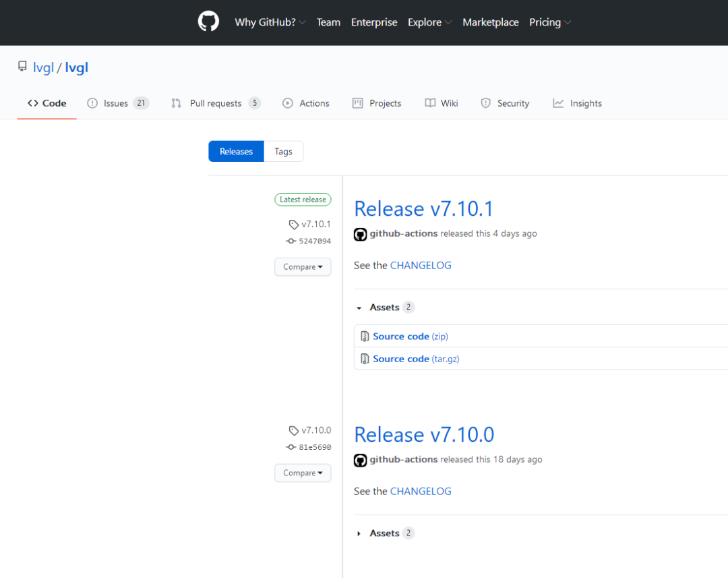The image size is (728, 578).
Task: Click the Pull requests count badge 5
Action: pos(254,103)
